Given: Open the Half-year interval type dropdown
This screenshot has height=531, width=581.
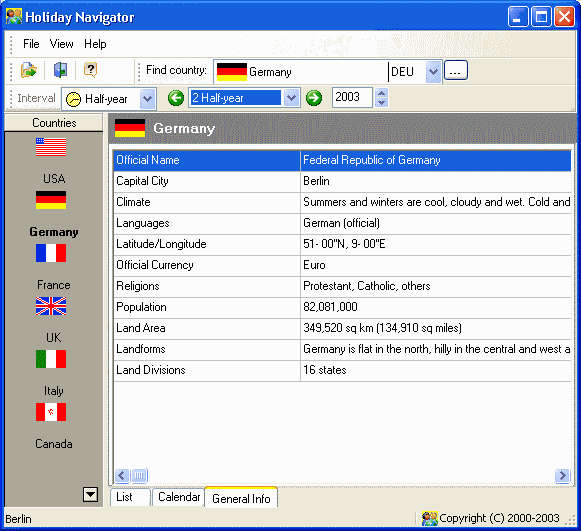Looking at the screenshot, I should tap(147, 99).
